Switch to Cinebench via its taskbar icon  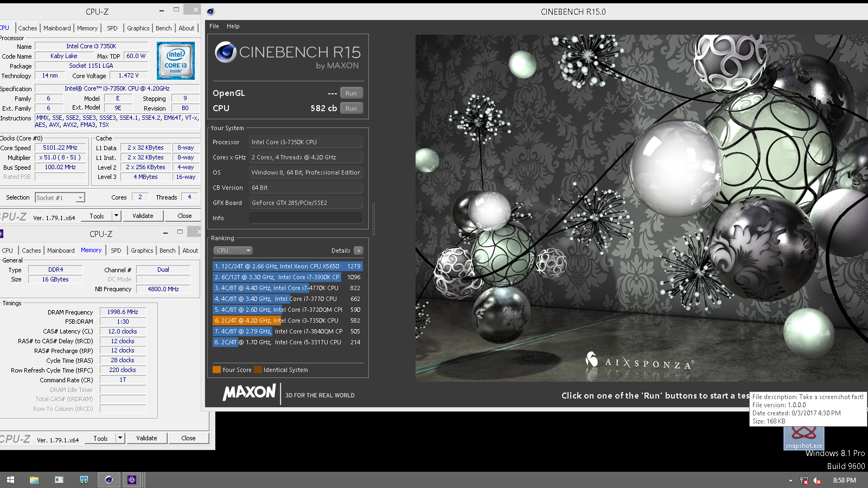pos(108,480)
